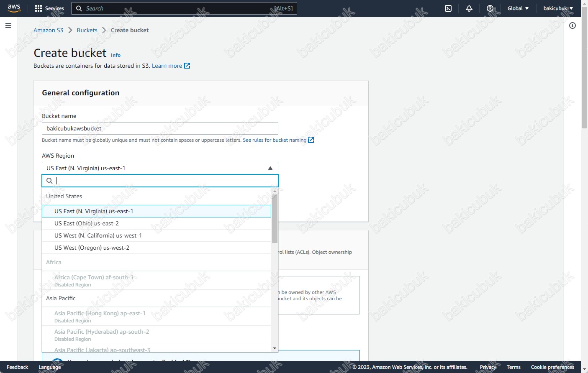Select US East (Ohio) us-east-2 option
The image size is (588, 373).
[157, 223]
